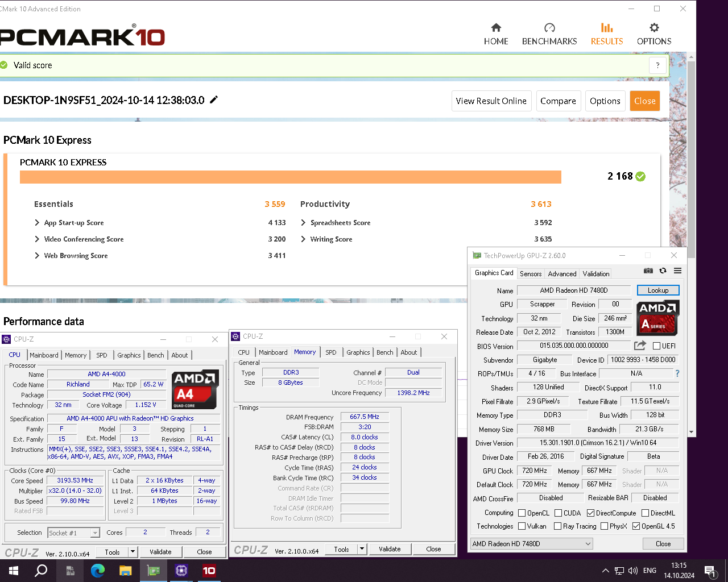Select GPU-Z taskbar icon
Viewport: 728px width, 582px height.
pyautogui.click(x=154, y=571)
